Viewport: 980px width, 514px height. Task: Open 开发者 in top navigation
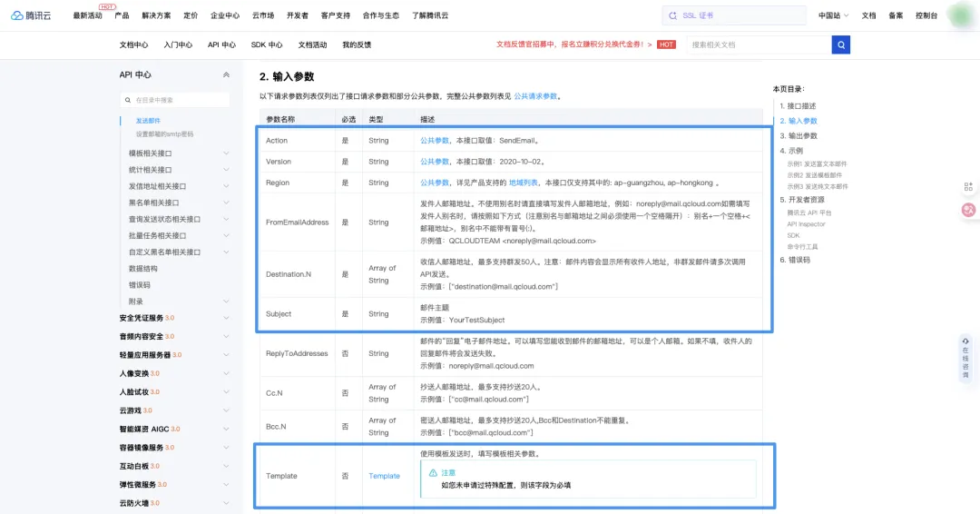(x=298, y=15)
